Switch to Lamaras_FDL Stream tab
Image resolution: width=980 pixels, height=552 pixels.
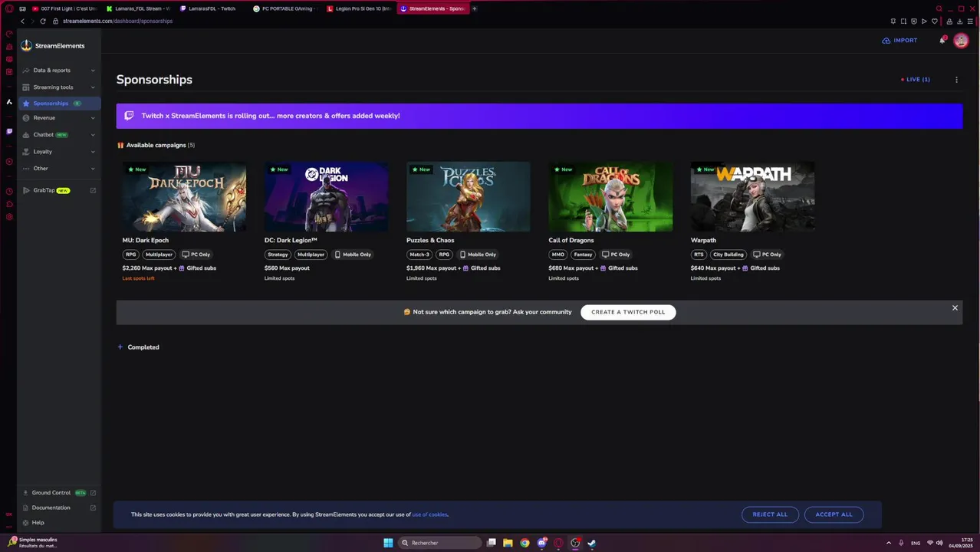point(138,8)
